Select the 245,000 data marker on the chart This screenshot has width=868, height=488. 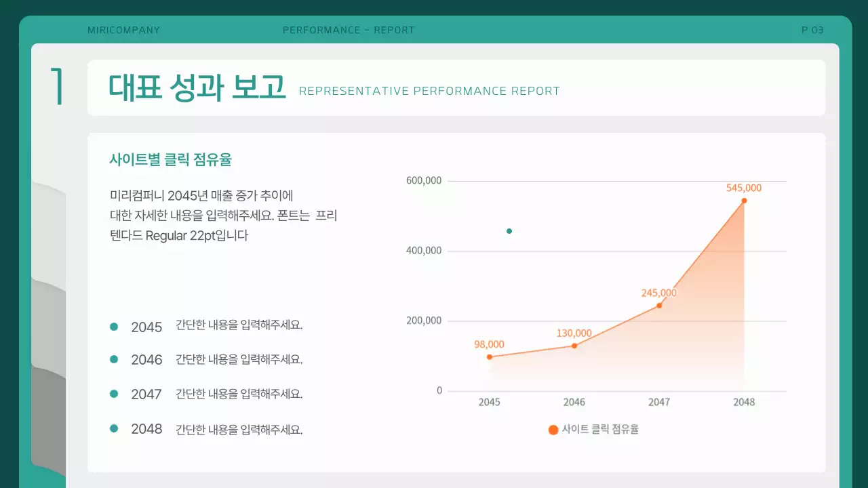[x=658, y=306]
